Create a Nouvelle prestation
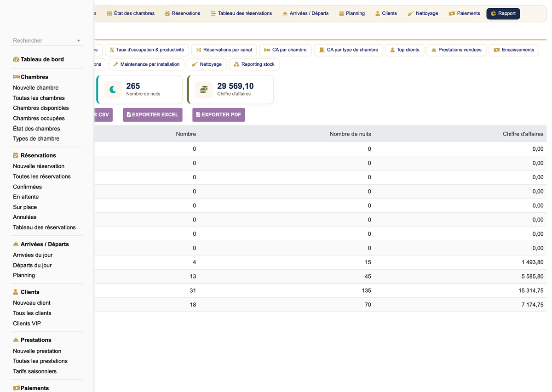Image resolution: width=552 pixels, height=392 pixels. [37, 351]
